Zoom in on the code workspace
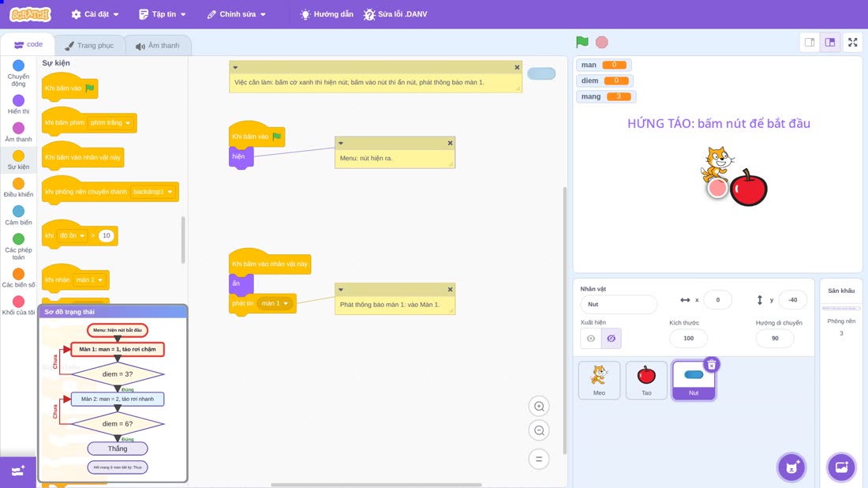This screenshot has height=488, width=868. 539,406
